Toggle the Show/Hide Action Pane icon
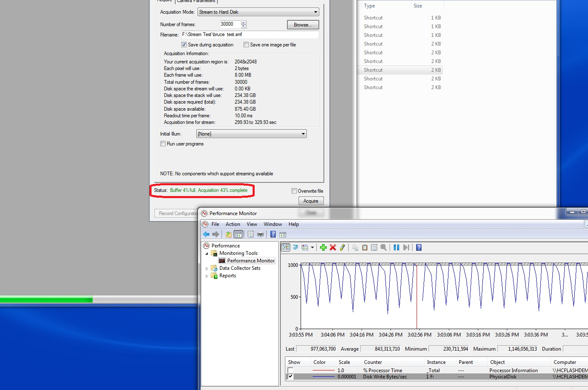Screen dimensions: 588x390 pos(283,235)
